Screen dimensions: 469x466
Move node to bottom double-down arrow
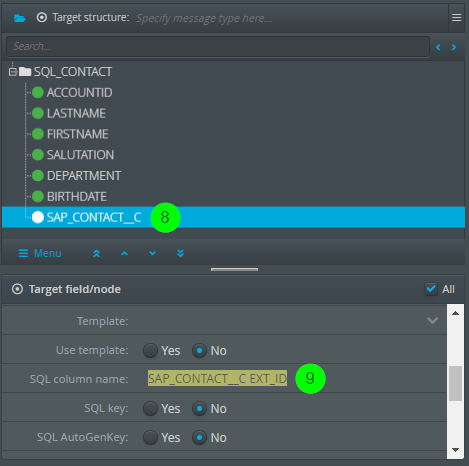[180, 253]
